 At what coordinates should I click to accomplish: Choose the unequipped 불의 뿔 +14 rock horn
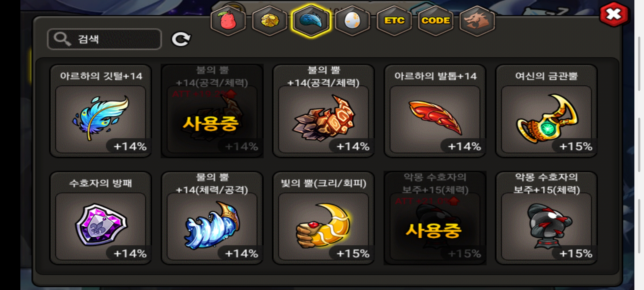tap(323, 111)
